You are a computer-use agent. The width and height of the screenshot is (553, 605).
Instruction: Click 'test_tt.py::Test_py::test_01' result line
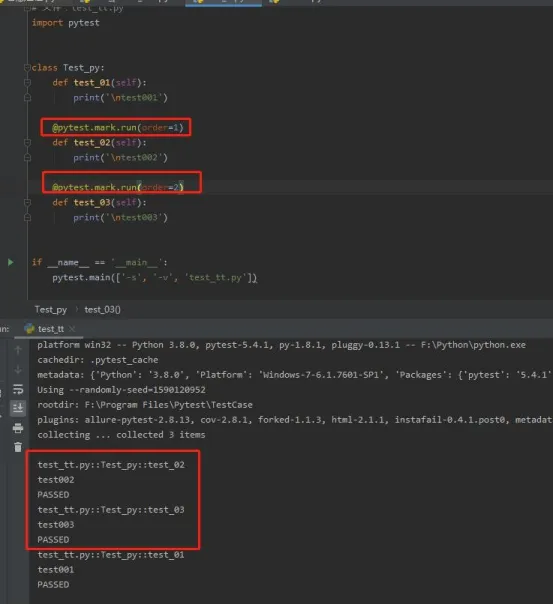[111, 555]
